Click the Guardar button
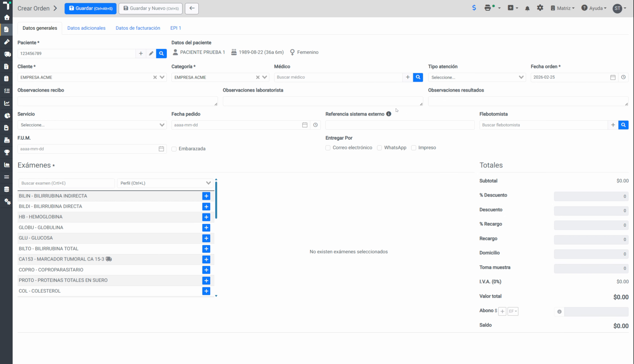The height and width of the screenshot is (364, 634). click(90, 8)
